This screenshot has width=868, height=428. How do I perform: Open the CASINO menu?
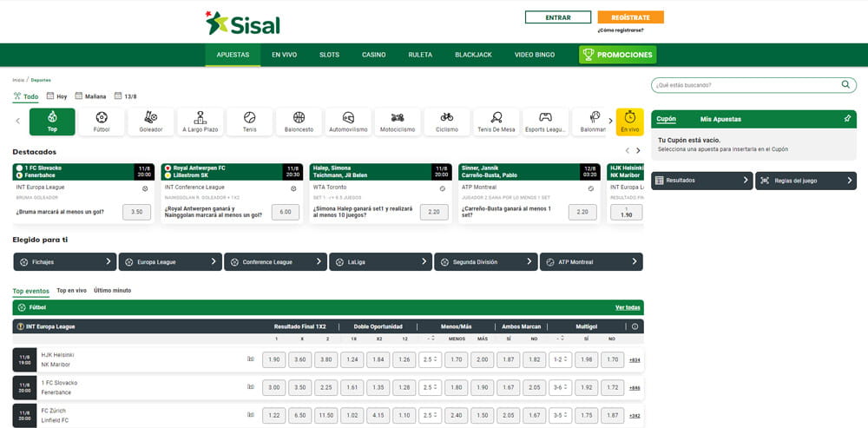(x=373, y=55)
